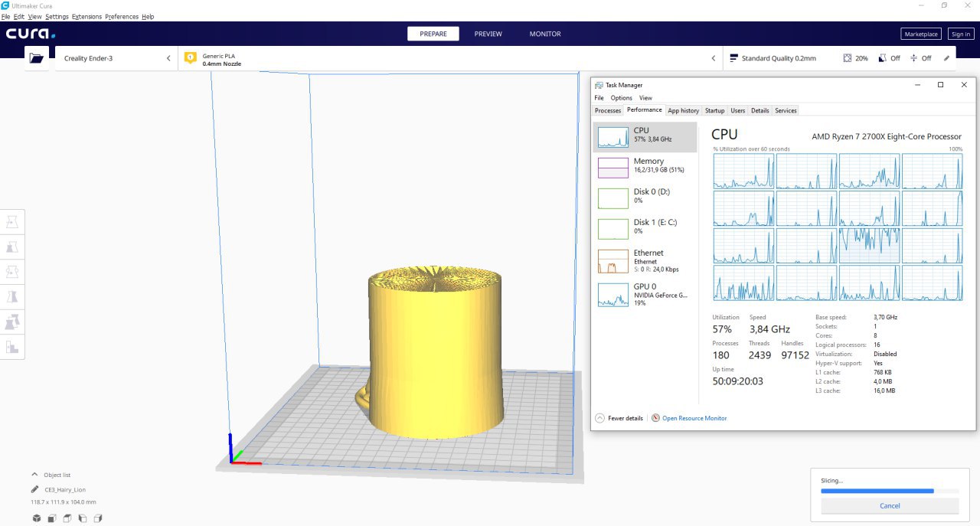Select Ethernet in Task Manager sidebar
Screen dimensions: 980x526
tap(646, 260)
